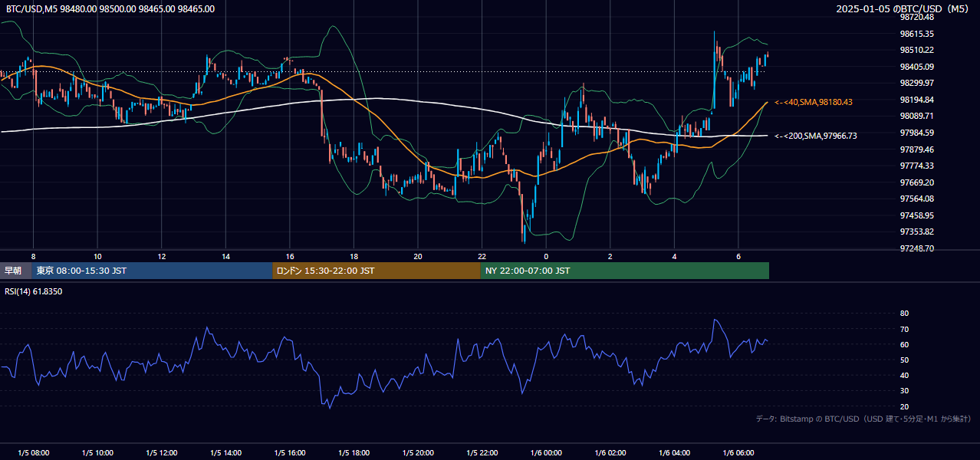
Task: Click the bottom time label 1/5 08:00
Action: click(x=33, y=453)
